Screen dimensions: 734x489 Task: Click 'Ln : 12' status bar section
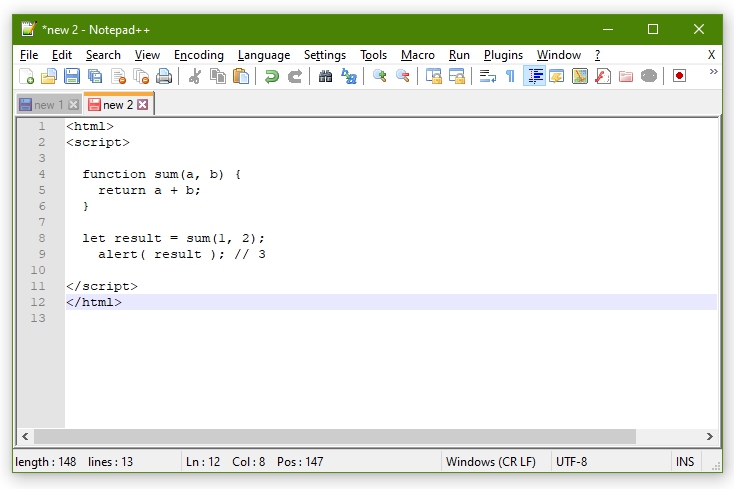tap(203, 462)
